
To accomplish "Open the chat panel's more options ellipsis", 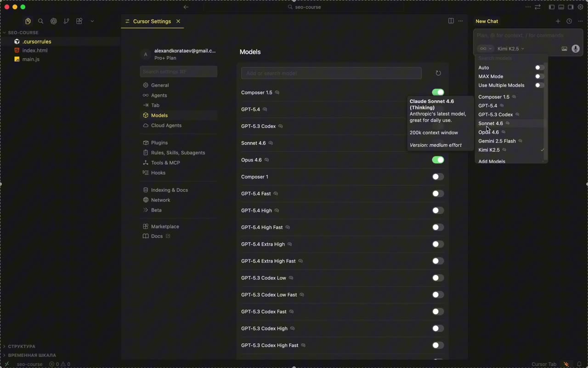I will point(580,21).
